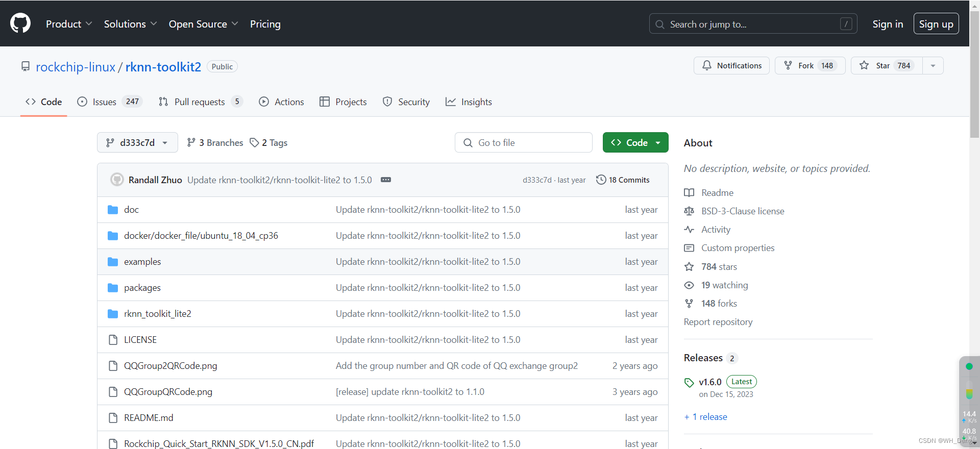
Task: Open the 18 Commits history
Action: click(623, 180)
